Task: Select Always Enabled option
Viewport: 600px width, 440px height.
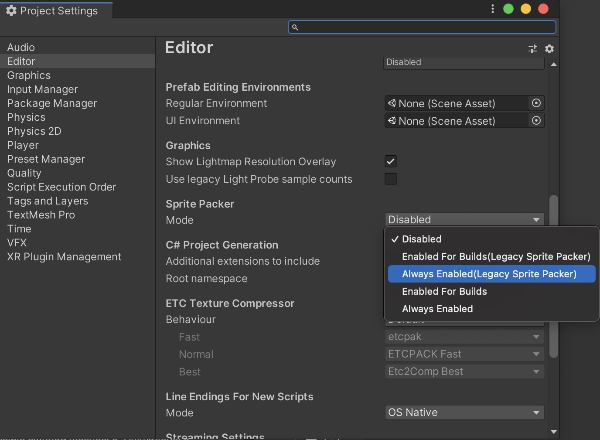Action: 492,309
